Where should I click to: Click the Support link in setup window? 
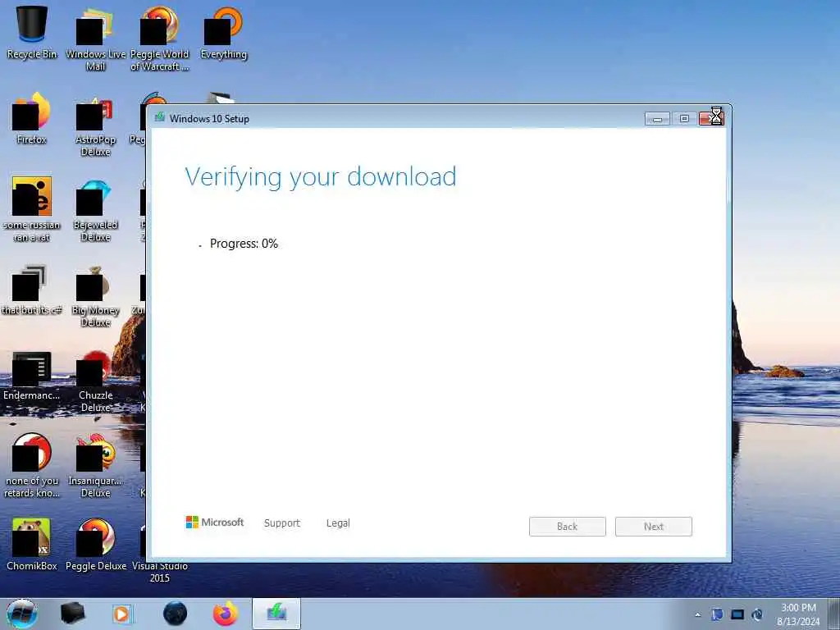pos(282,523)
